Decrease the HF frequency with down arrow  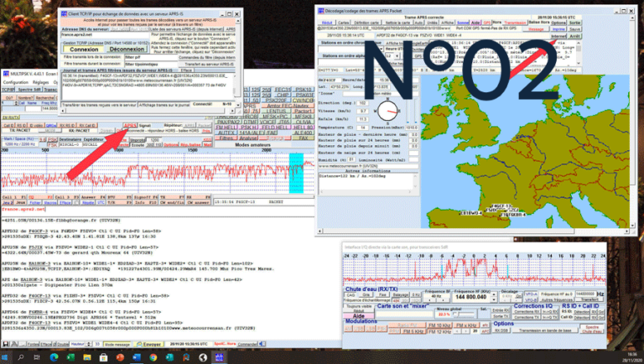[494, 299]
